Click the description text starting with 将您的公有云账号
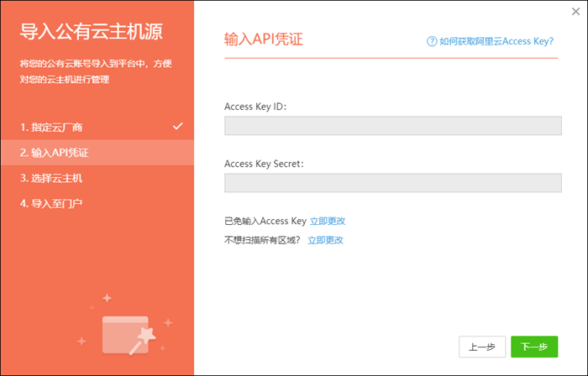 click(97, 71)
